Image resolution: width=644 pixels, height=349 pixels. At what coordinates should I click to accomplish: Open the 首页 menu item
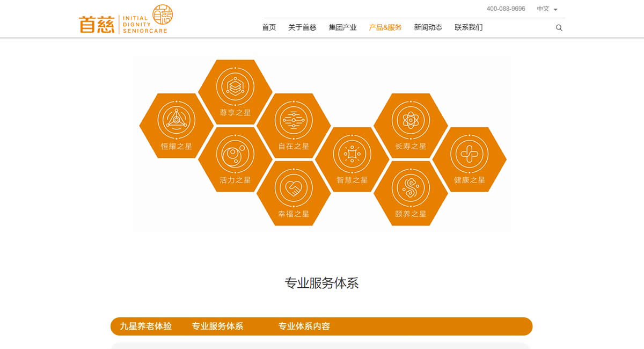(x=269, y=27)
